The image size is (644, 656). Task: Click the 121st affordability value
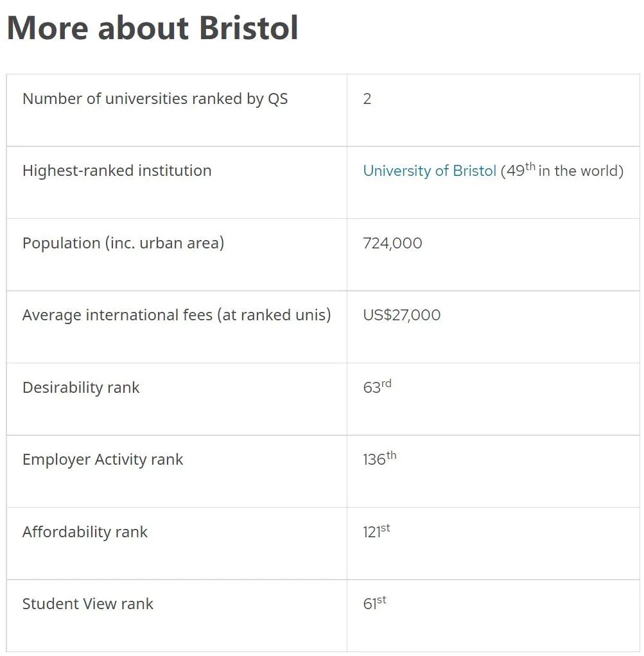376,531
